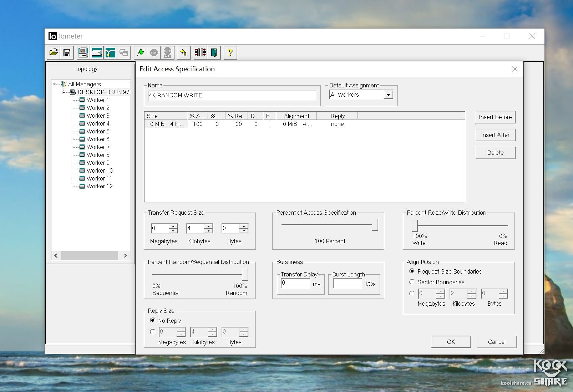Click the Reset Workers yellow arrow icon
The width and height of the screenshot is (573, 392).
(183, 53)
